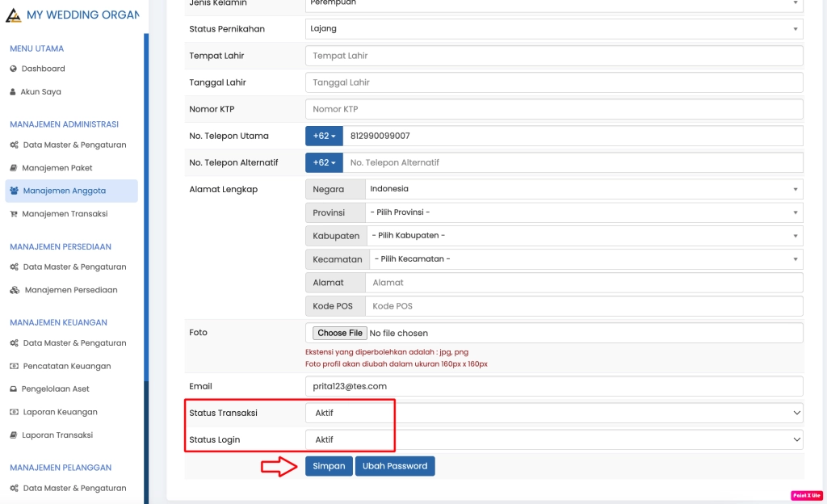
Task: Click the Pengelolaan Aset icon
Action: [x=14, y=389]
